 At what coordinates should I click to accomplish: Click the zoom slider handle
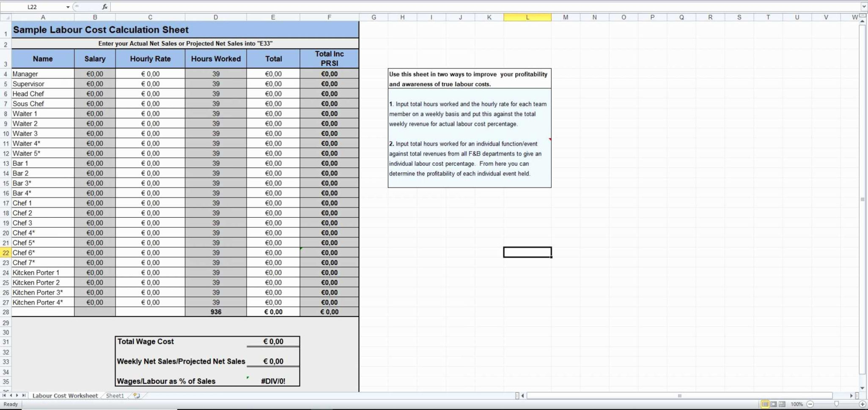click(x=836, y=404)
